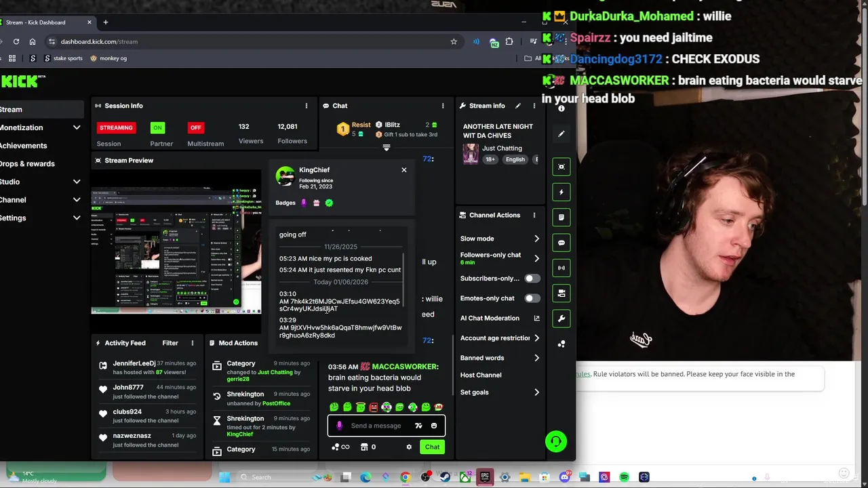Click the chat bubble icon in right toolbar

pyautogui.click(x=561, y=243)
